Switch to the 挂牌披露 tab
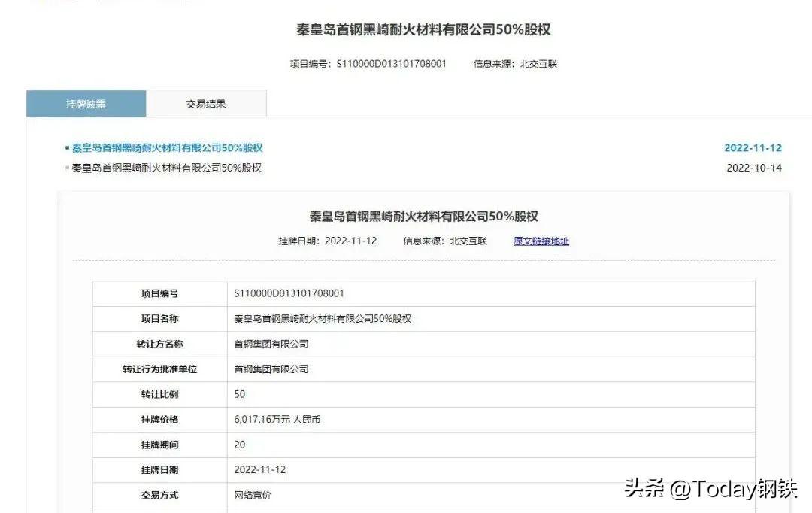This screenshot has width=812, height=513. coord(86,104)
